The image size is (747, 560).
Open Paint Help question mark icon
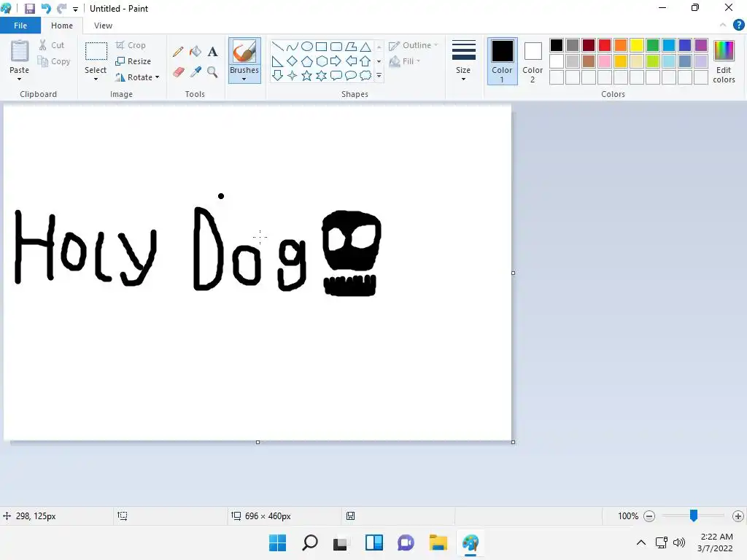(738, 25)
